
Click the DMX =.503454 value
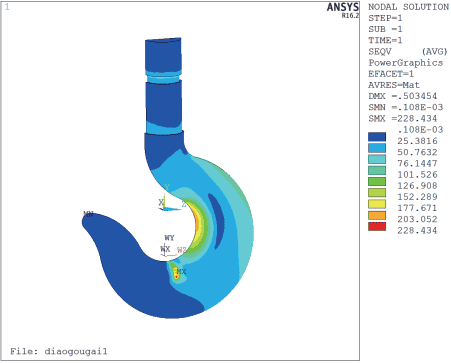pyautogui.click(x=402, y=96)
